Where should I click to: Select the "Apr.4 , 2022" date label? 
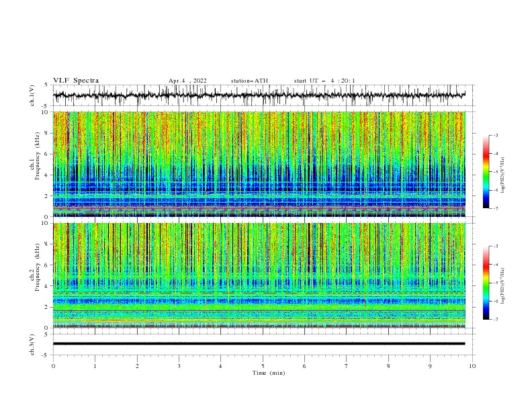(187, 81)
